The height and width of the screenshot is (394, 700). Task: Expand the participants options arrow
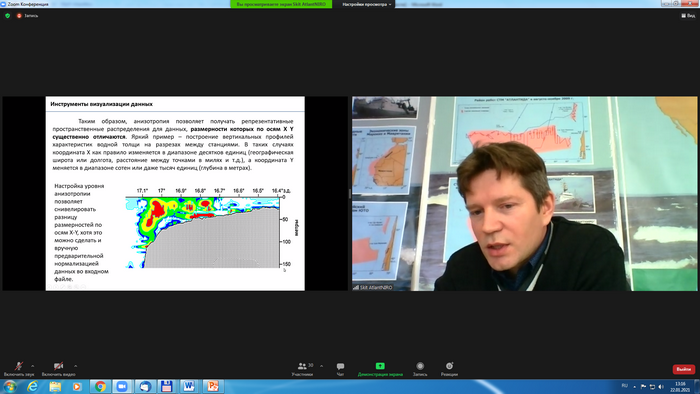point(321,366)
